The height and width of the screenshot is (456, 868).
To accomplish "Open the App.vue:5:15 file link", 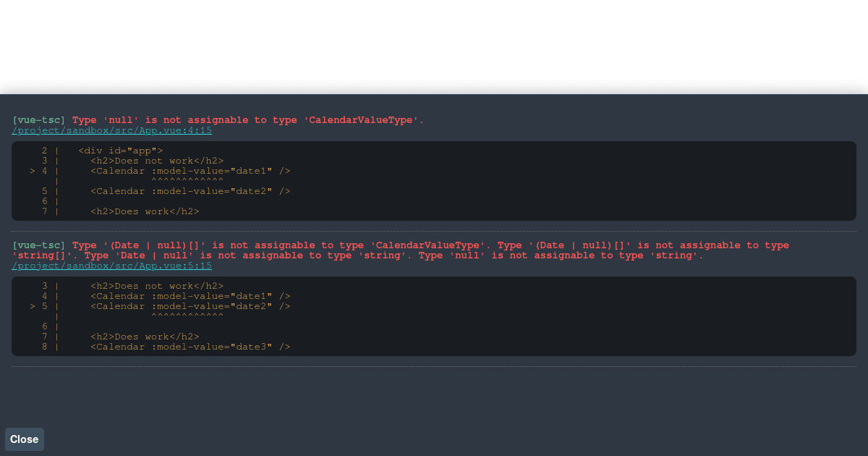I will pos(111,266).
